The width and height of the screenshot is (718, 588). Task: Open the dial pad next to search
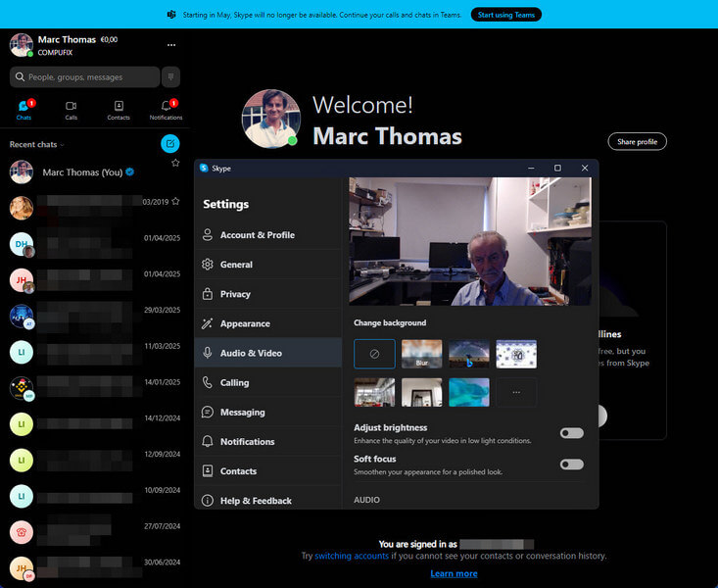coord(170,77)
